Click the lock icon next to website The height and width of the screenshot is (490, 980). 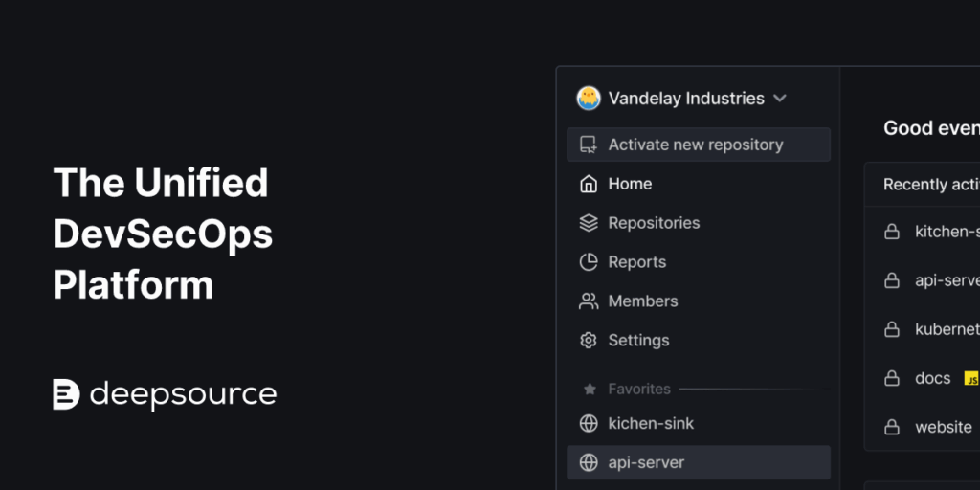click(891, 428)
